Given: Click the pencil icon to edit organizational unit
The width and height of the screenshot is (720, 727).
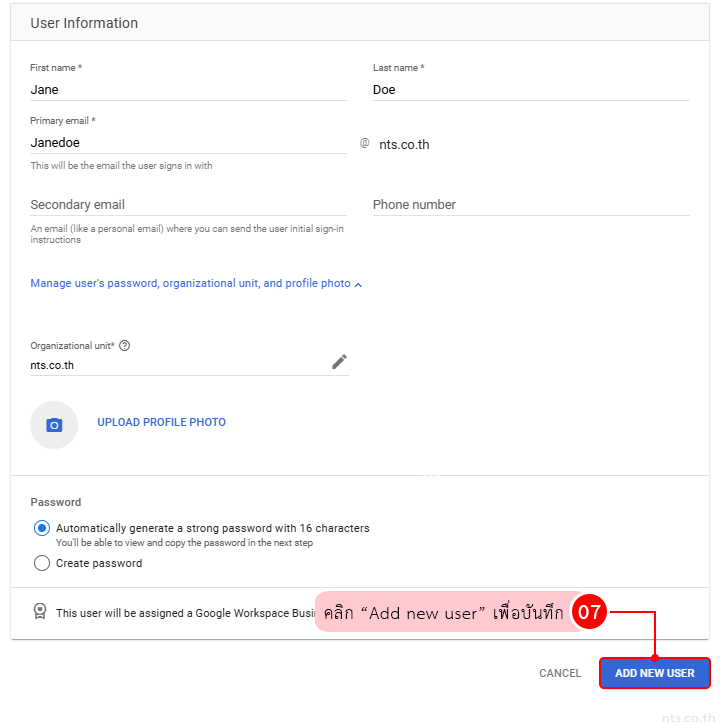Looking at the screenshot, I should coord(339,362).
